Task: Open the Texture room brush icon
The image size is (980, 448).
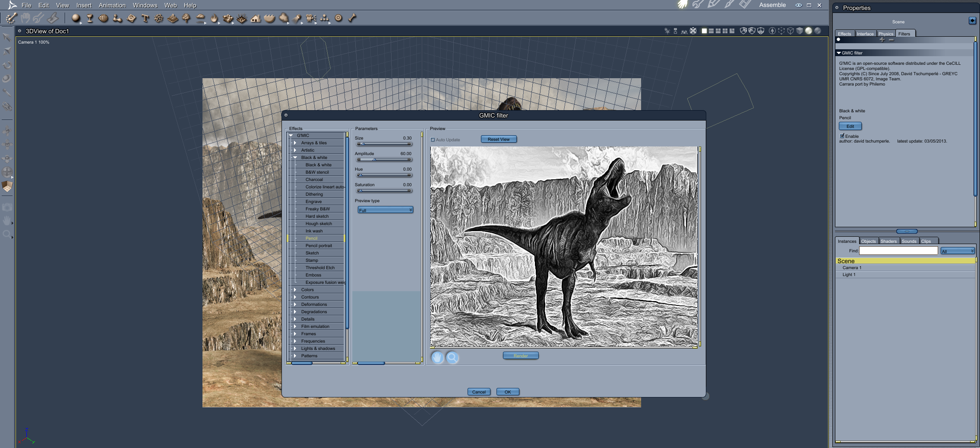Action: click(729, 5)
